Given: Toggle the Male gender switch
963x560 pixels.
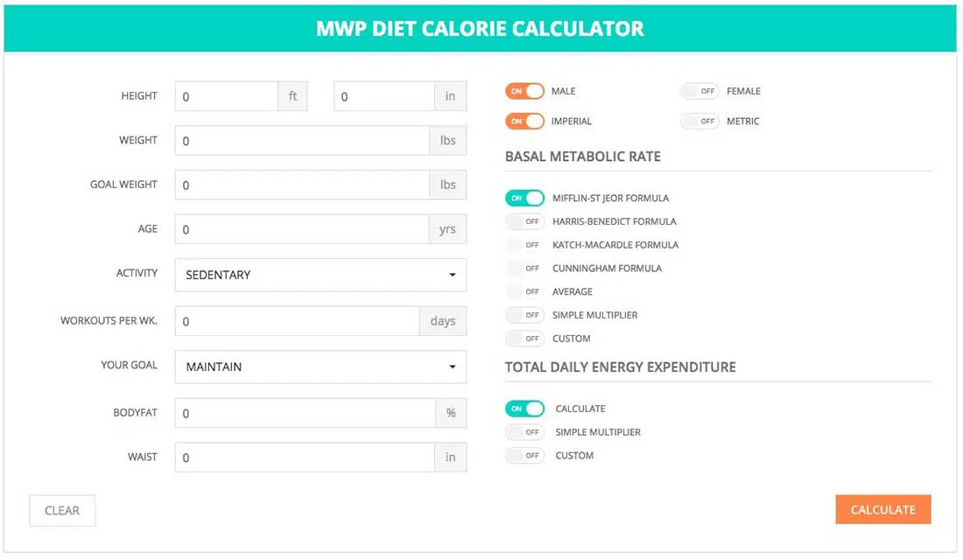Looking at the screenshot, I should point(524,91).
